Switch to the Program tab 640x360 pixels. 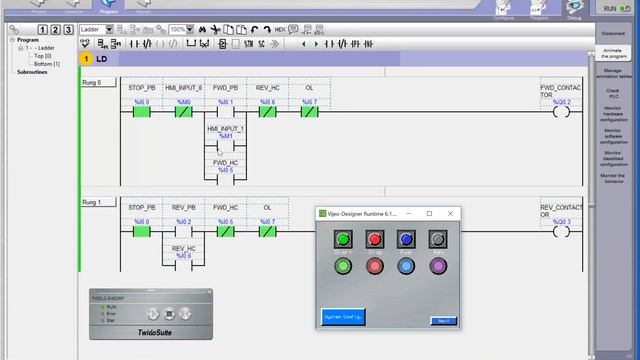(x=109, y=7)
